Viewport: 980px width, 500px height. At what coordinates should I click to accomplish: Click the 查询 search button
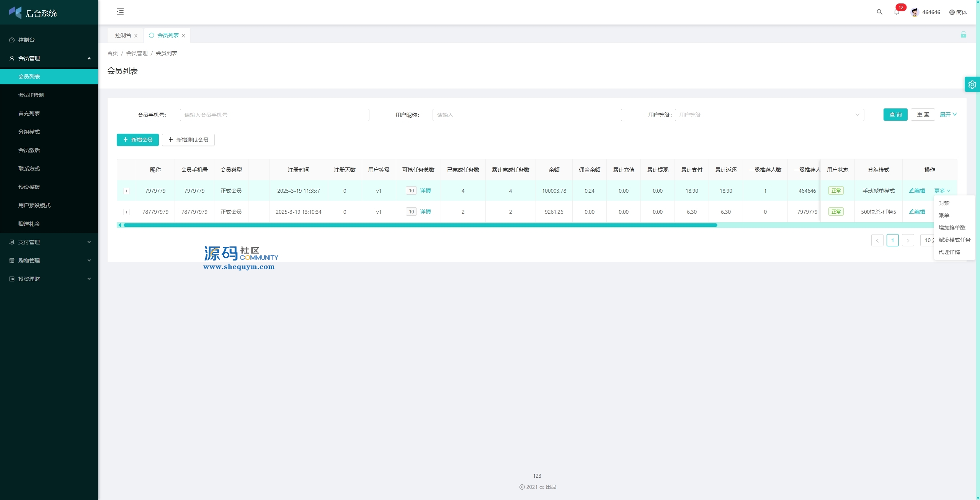click(x=895, y=115)
